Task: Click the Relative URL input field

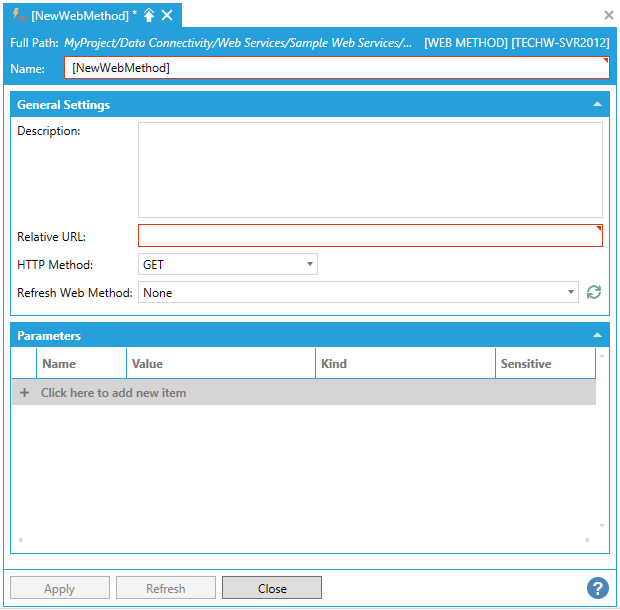Action: 370,236
